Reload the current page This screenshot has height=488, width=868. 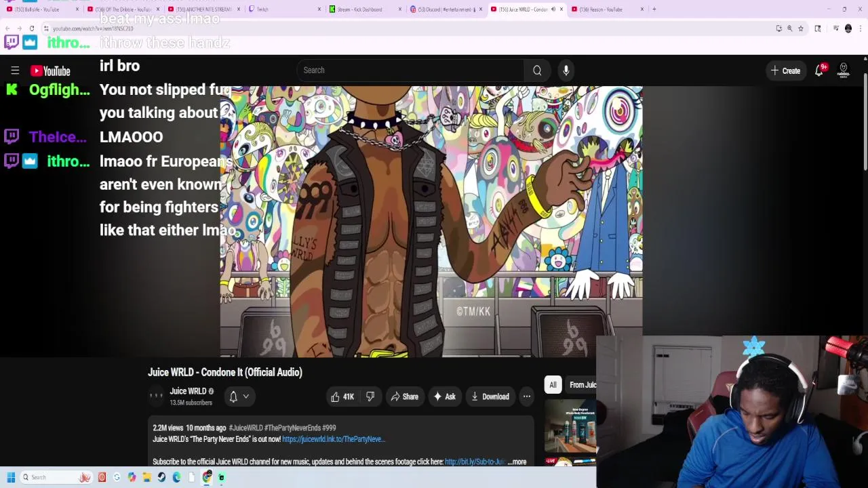click(32, 28)
